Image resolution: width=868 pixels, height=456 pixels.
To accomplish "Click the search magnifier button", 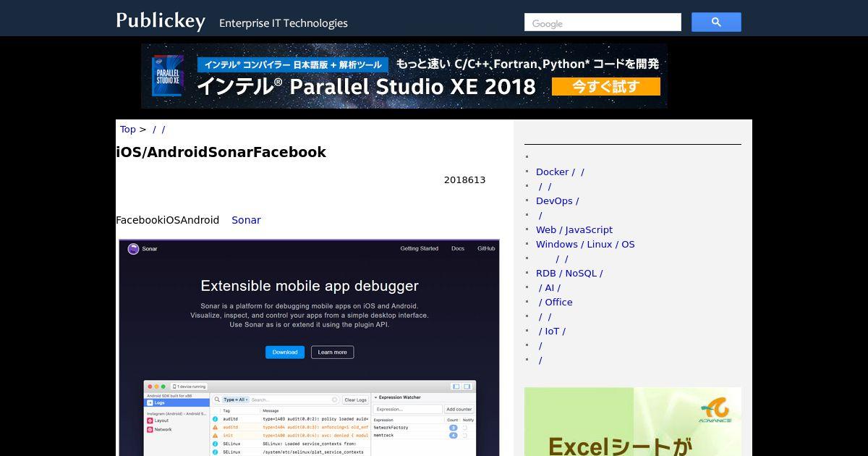I will click(x=716, y=22).
